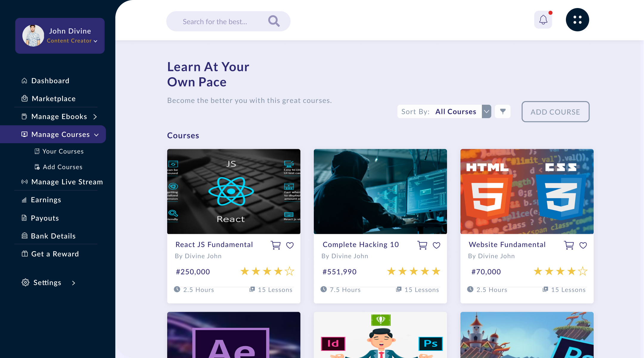
Task: Rate React JS Fundamental five stars
Action: pos(289,271)
